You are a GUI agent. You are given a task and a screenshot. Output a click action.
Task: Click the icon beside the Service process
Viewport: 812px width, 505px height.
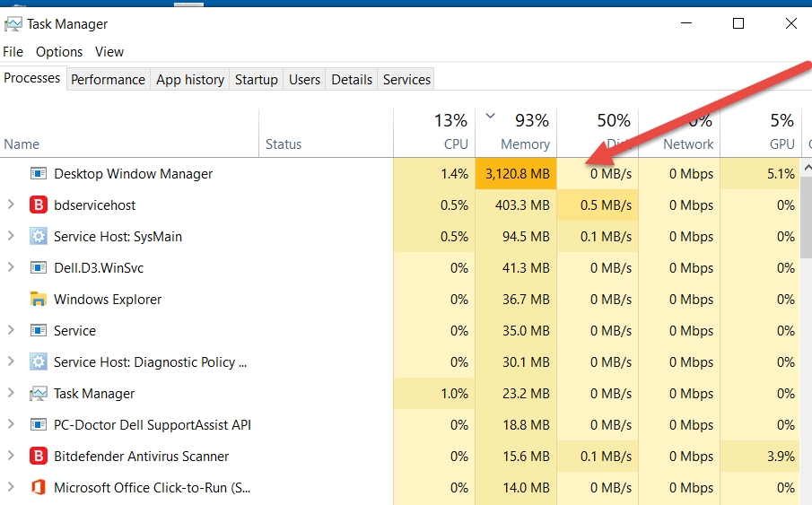coord(39,330)
